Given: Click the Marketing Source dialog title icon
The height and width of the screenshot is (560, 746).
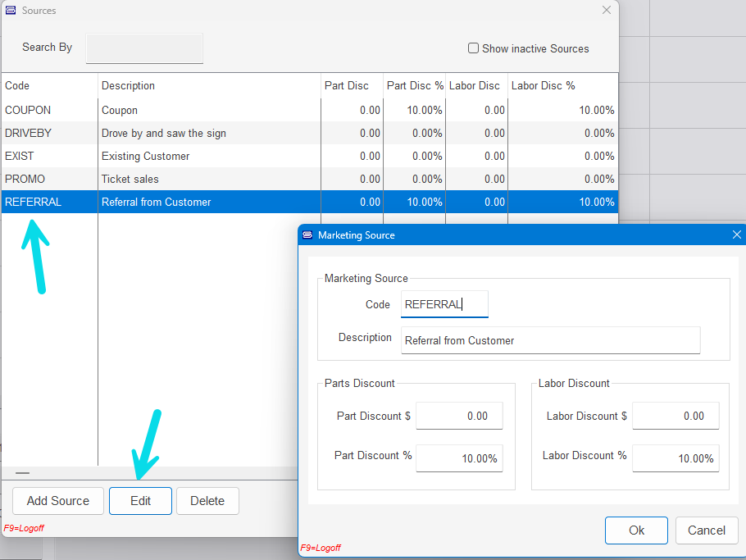Looking at the screenshot, I should pos(307,235).
